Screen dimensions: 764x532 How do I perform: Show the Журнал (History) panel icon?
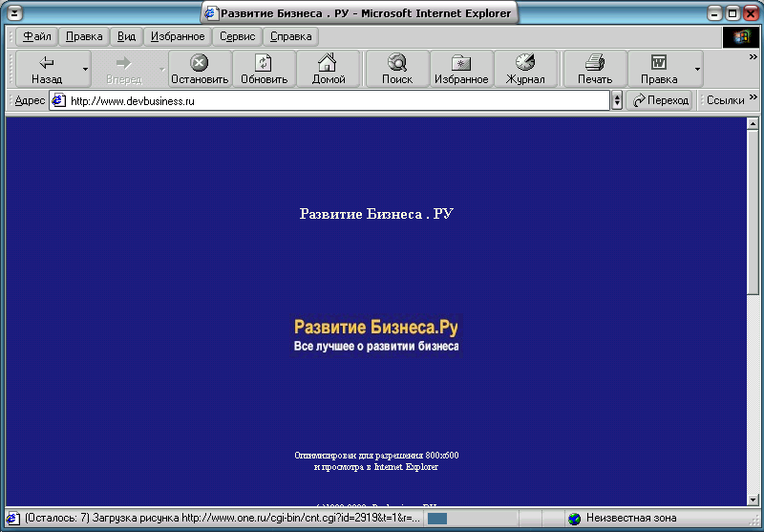pyautogui.click(x=524, y=63)
